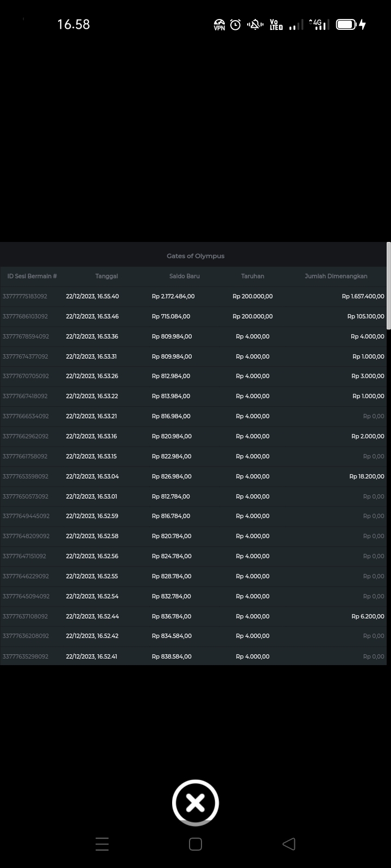
Task: Click the Taruhan column header
Action: click(x=253, y=276)
